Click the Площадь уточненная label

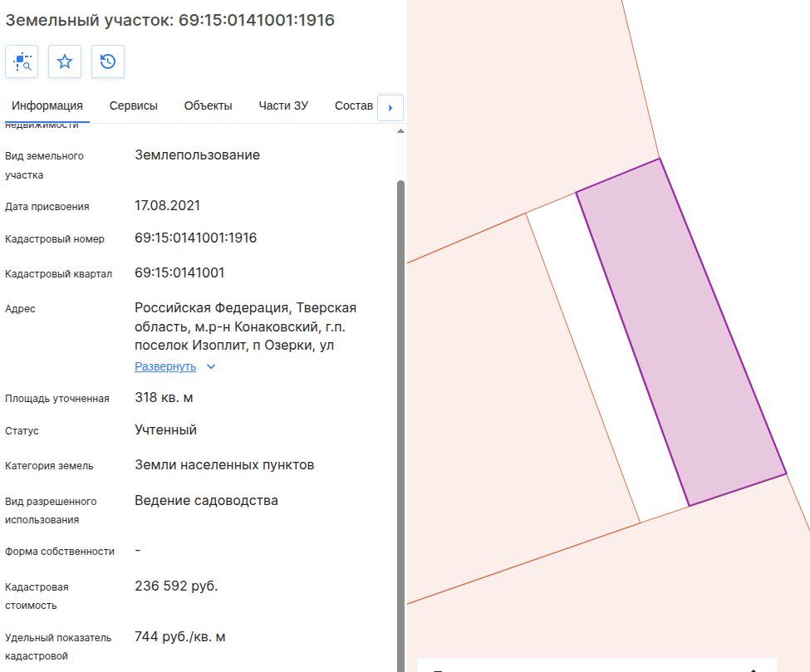[x=57, y=399]
